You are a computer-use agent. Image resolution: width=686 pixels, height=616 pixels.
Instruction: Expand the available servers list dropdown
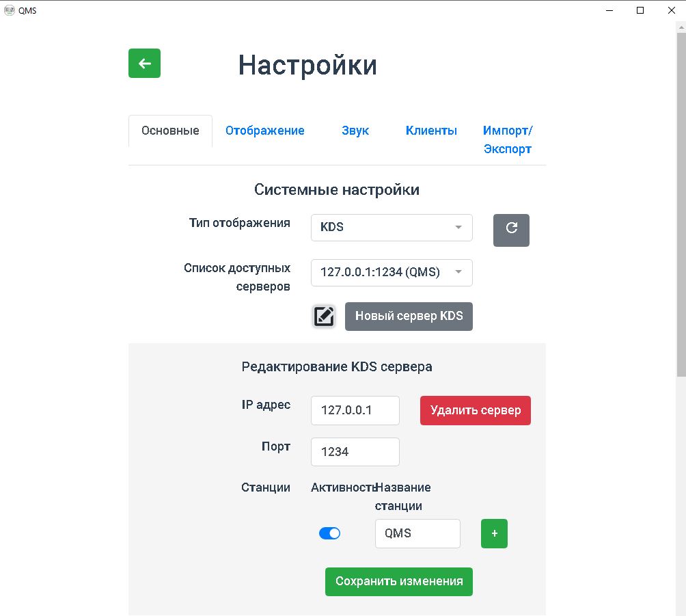[391, 272]
